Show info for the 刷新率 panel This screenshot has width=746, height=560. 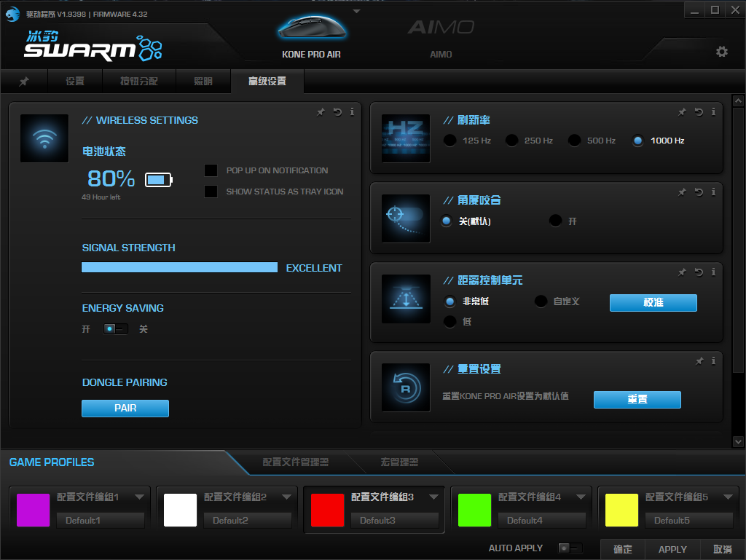click(x=713, y=112)
